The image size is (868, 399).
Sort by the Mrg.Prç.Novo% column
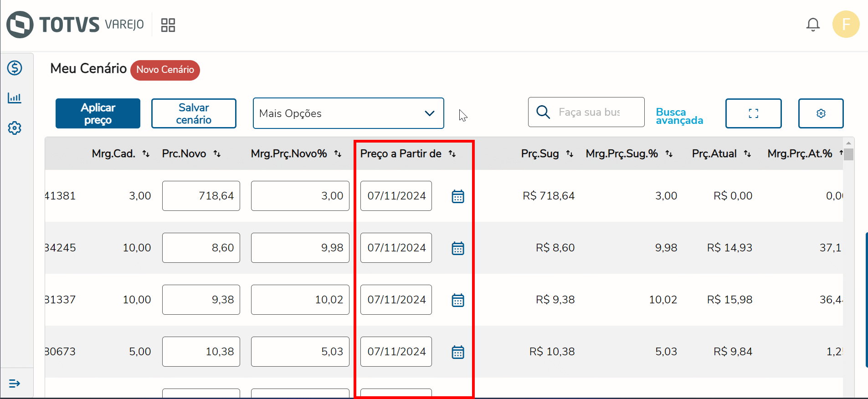[x=338, y=154]
